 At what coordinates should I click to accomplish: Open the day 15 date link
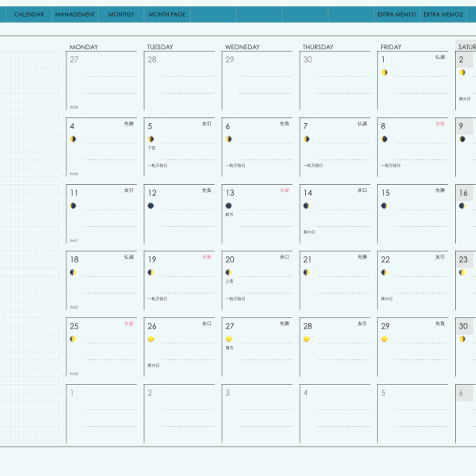(385, 193)
